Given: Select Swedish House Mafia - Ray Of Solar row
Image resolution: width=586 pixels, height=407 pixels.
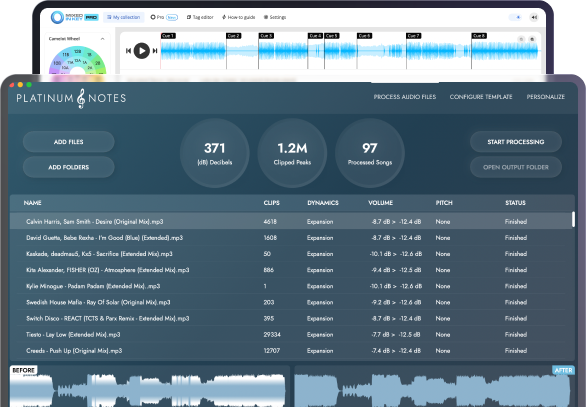Looking at the screenshot, I should pyautogui.click(x=292, y=302).
